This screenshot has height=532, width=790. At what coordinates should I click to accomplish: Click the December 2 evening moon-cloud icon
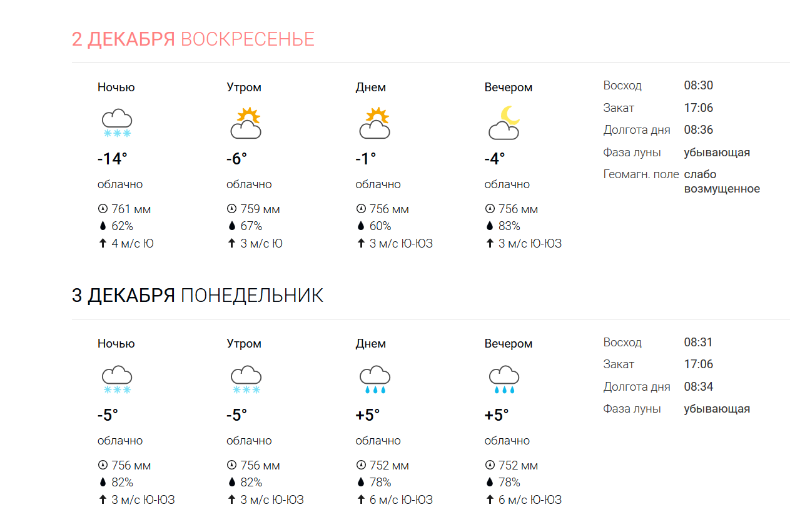point(504,123)
